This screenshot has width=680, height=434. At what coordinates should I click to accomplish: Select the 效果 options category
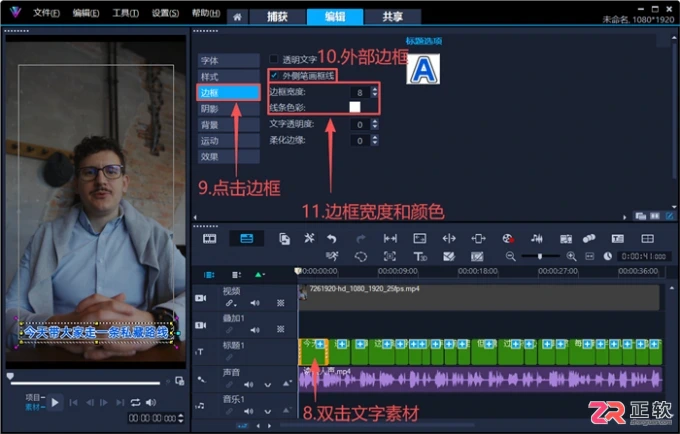(229, 157)
